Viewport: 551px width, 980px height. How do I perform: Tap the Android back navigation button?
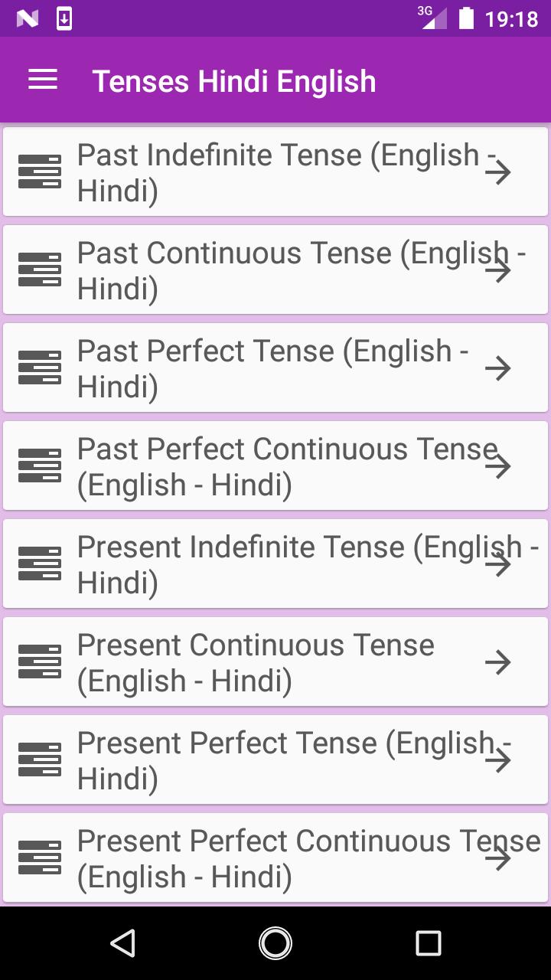[x=122, y=943]
